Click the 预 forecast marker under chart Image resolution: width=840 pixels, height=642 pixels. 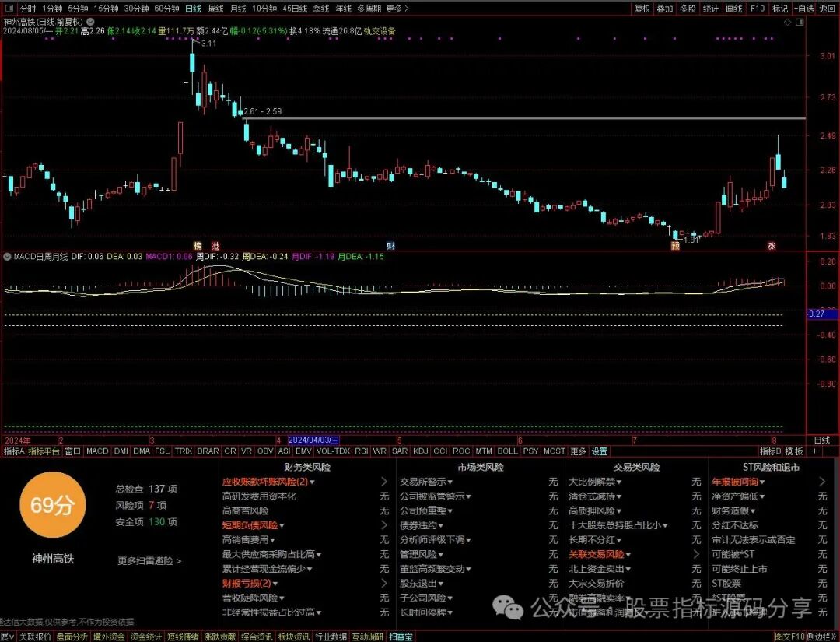(x=675, y=246)
